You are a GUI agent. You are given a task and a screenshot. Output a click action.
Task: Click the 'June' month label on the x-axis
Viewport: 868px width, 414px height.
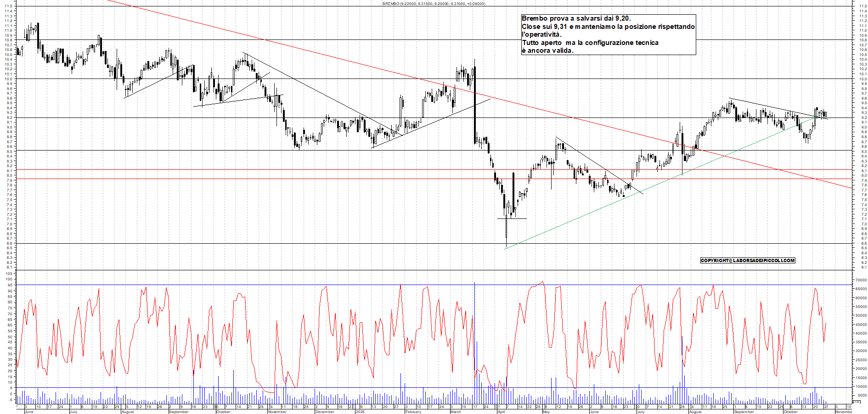tap(28, 412)
